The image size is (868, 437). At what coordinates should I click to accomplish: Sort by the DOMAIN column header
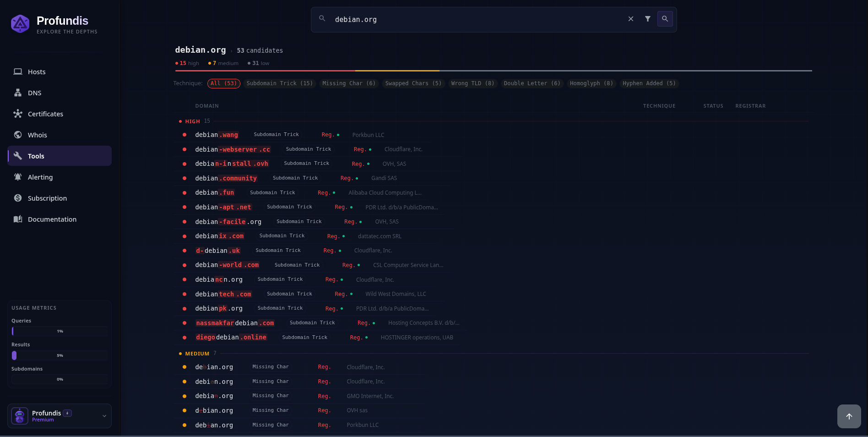point(207,106)
